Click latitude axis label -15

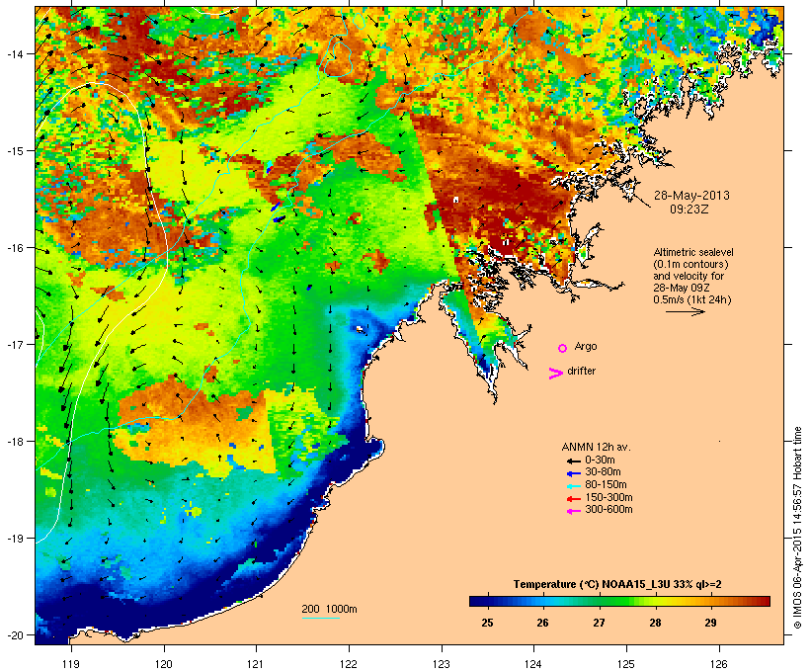pyautogui.click(x=14, y=151)
